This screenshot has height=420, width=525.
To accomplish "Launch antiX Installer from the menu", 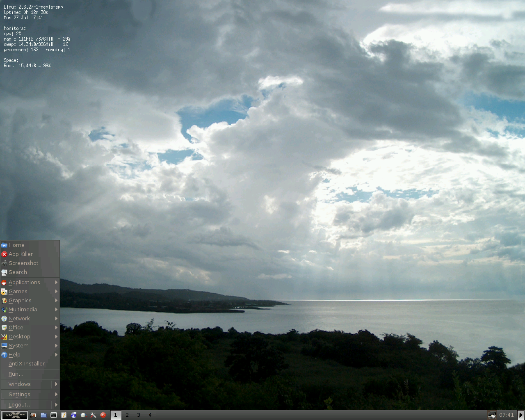I will pyautogui.click(x=30, y=364).
